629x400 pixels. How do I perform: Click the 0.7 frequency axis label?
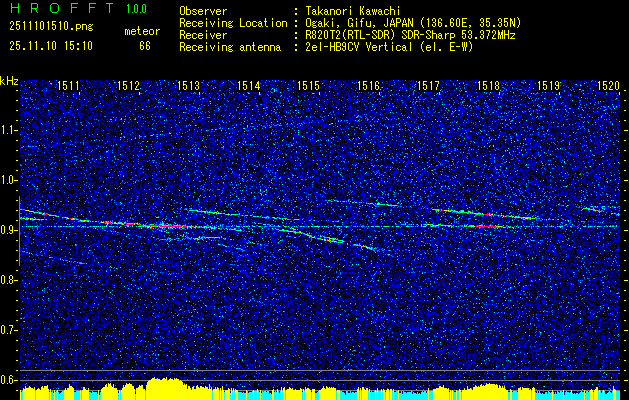coord(9,330)
